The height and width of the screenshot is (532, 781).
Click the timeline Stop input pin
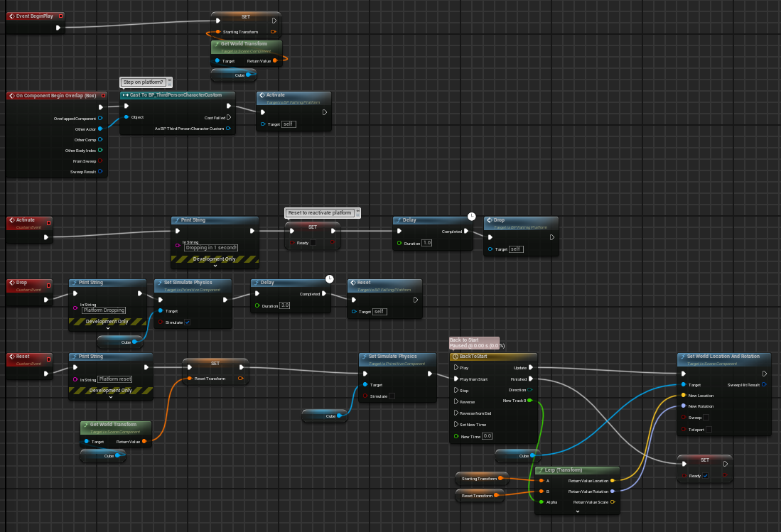(x=456, y=390)
